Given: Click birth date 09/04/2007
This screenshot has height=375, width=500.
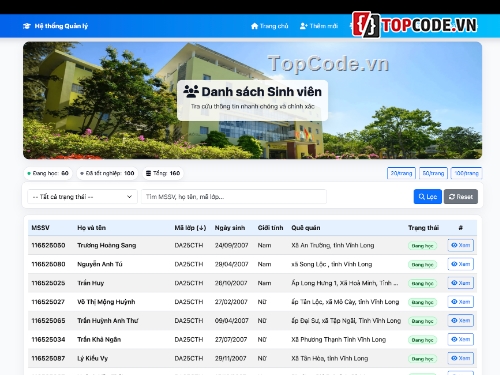Looking at the screenshot, I should click(x=231, y=321).
